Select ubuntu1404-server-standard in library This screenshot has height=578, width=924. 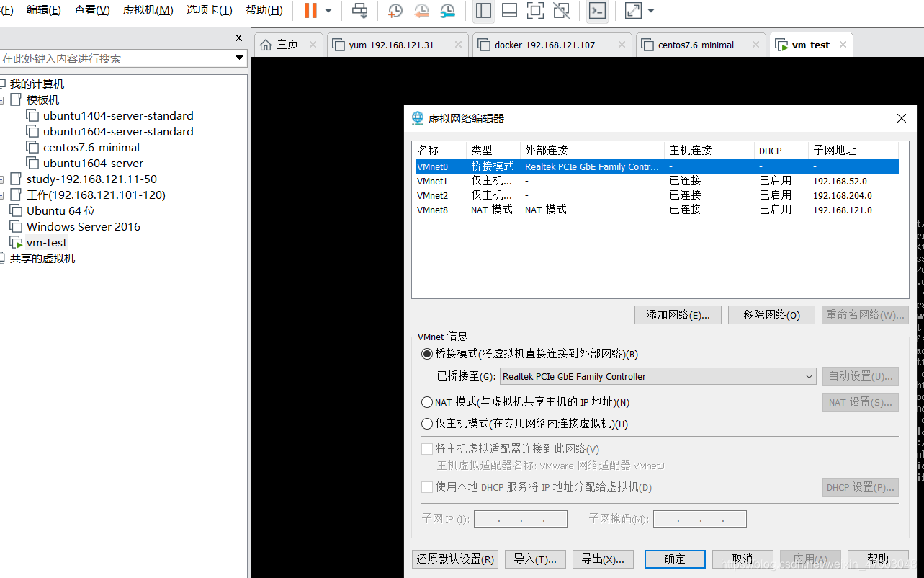tap(118, 115)
